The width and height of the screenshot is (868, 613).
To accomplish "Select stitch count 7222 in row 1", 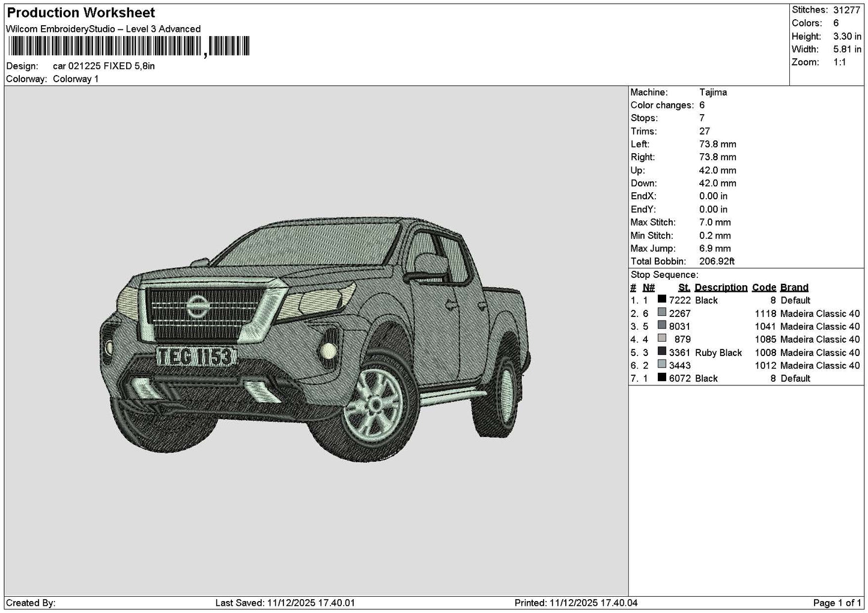I will click(x=680, y=300).
